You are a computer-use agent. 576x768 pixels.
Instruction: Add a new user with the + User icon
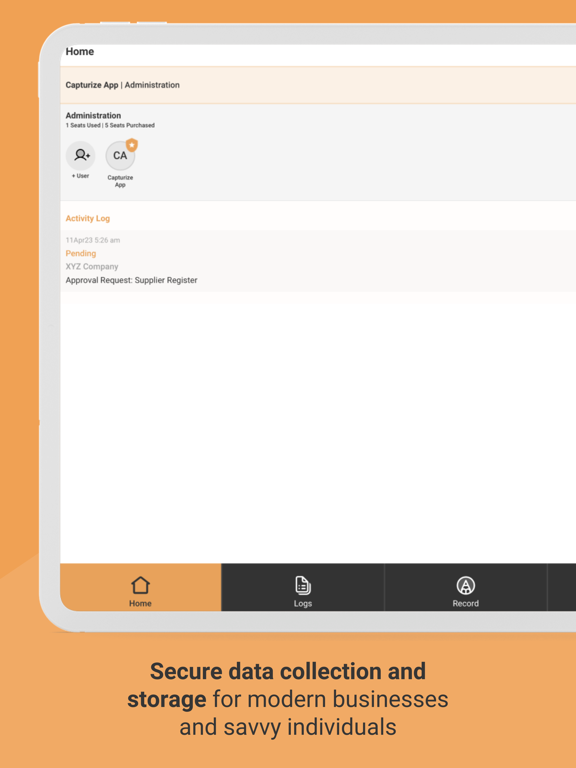click(x=80, y=156)
